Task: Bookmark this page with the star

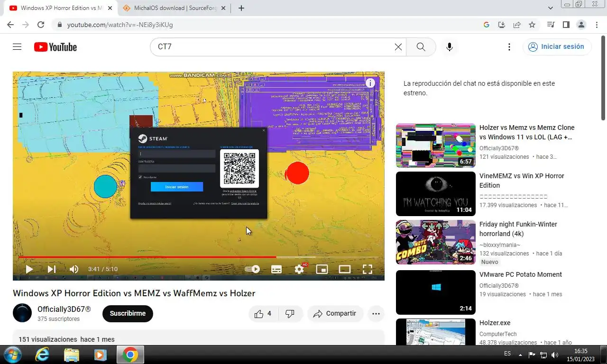Action: pyautogui.click(x=532, y=25)
